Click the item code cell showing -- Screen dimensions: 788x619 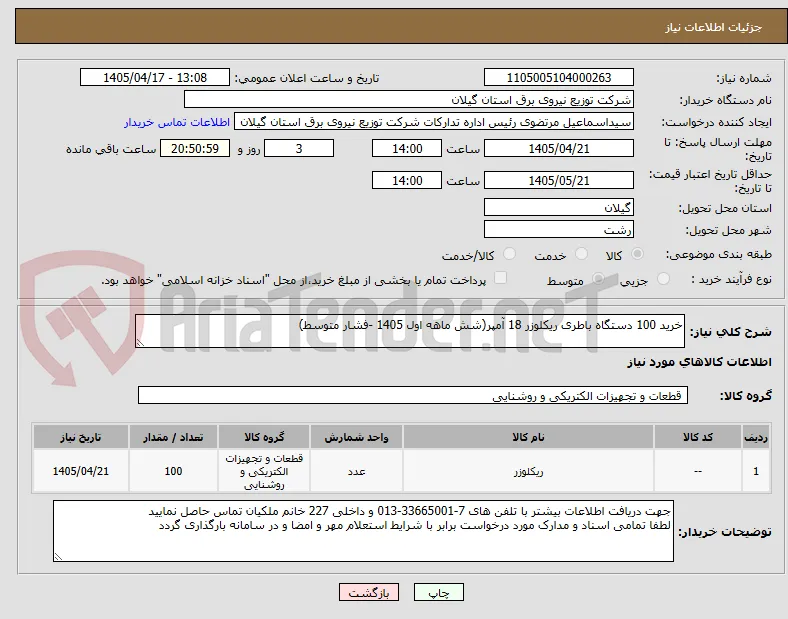(x=698, y=471)
